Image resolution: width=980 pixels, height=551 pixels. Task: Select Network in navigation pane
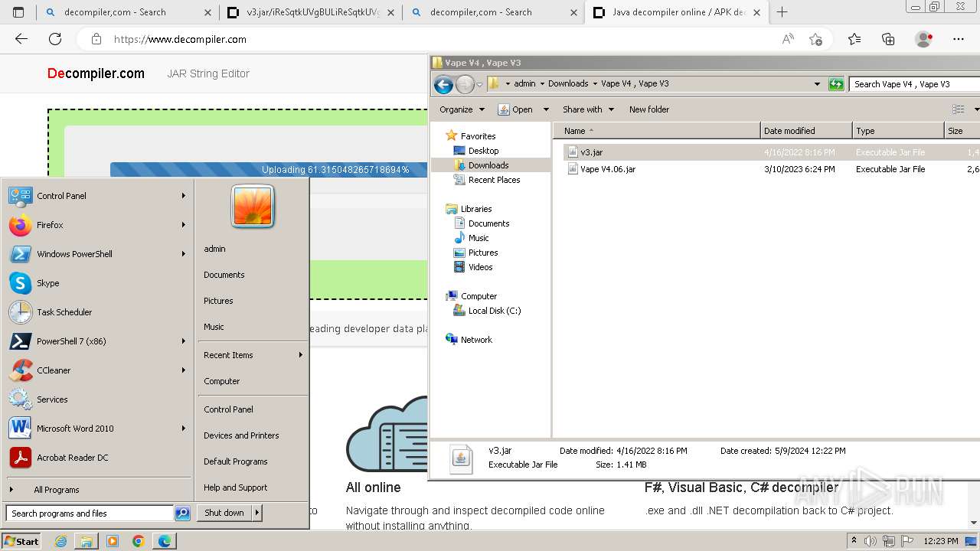tap(476, 340)
